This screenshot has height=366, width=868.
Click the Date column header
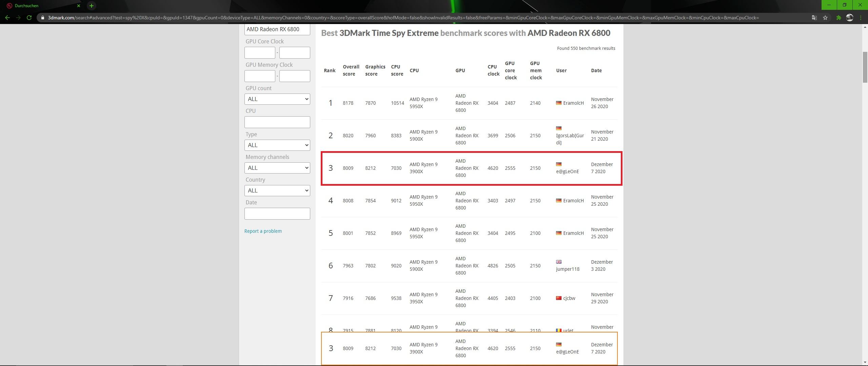pyautogui.click(x=596, y=70)
